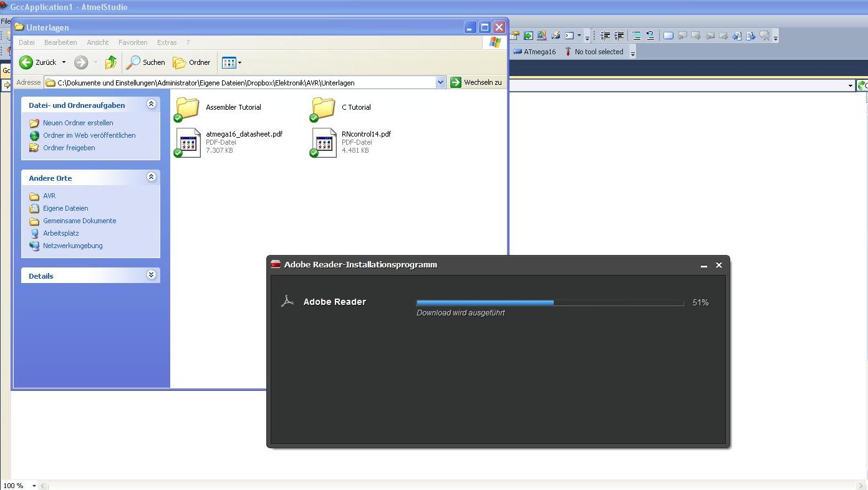
Task: Open Eigene Dateien link
Action: [x=65, y=208]
